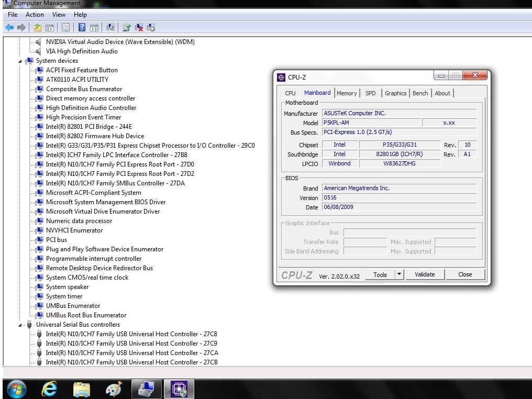Image resolution: width=532 pixels, height=399 pixels.
Task: Select ICH7 Family SMBus Controller - 27DA
Action: pos(115,183)
